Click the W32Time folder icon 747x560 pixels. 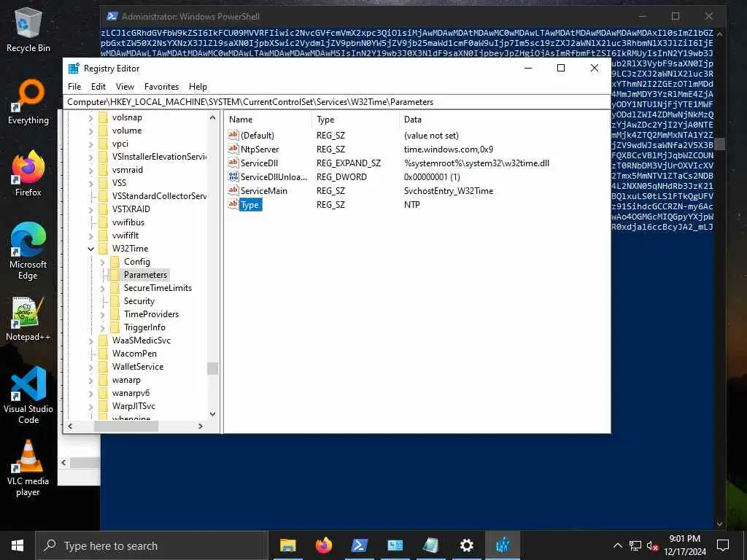coord(103,249)
